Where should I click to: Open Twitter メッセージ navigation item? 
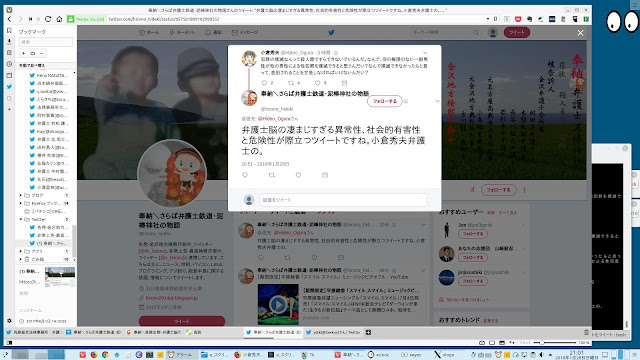pos(245,32)
